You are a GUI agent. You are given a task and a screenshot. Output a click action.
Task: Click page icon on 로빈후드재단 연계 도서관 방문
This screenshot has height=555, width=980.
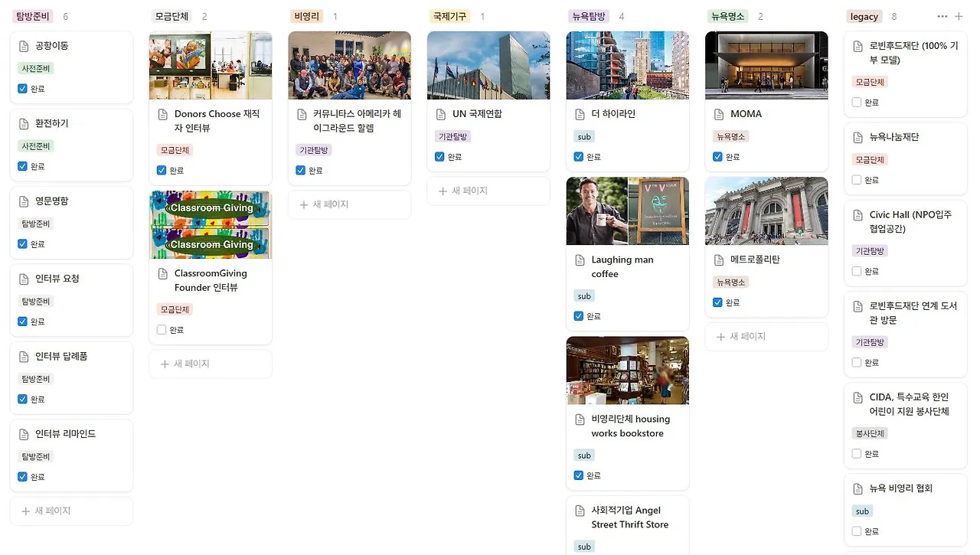[x=857, y=306]
